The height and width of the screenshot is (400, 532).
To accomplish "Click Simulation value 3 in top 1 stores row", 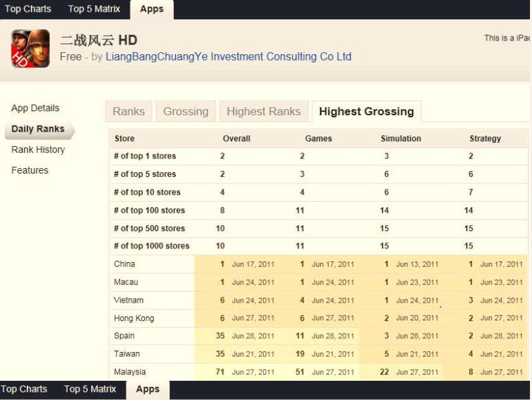I will [x=386, y=156].
